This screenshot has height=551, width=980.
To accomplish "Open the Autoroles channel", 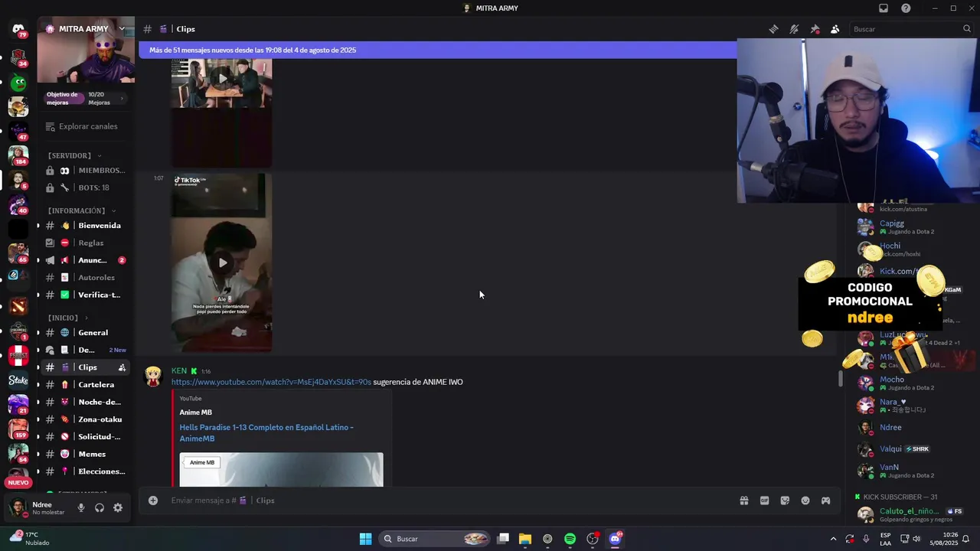I will (x=84, y=278).
